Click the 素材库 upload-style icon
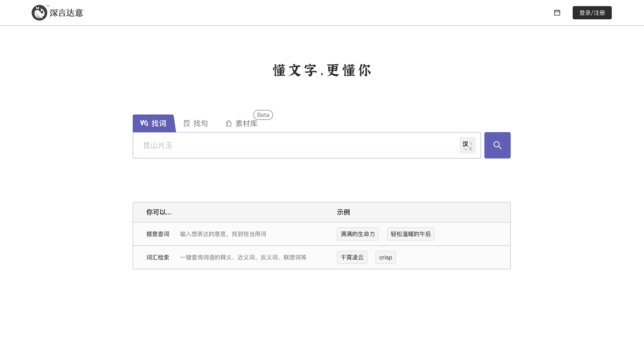This screenshot has width=644, height=362. pyautogui.click(x=229, y=123)
